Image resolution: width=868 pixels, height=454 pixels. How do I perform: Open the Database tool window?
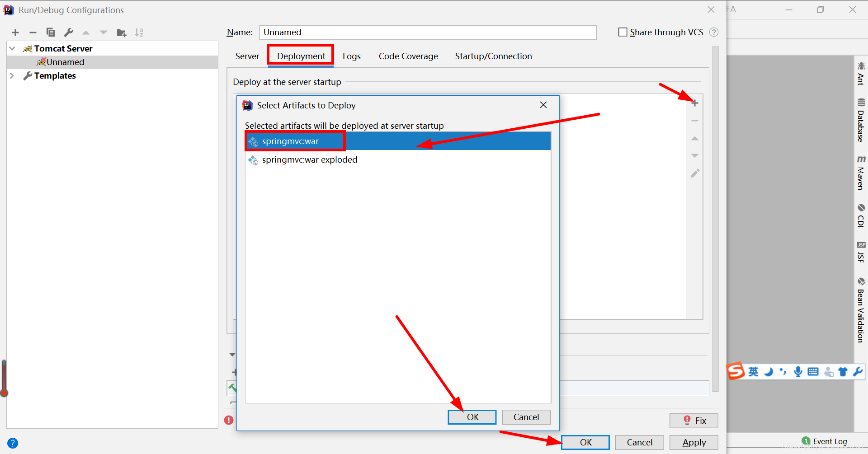tap(861, 120)
